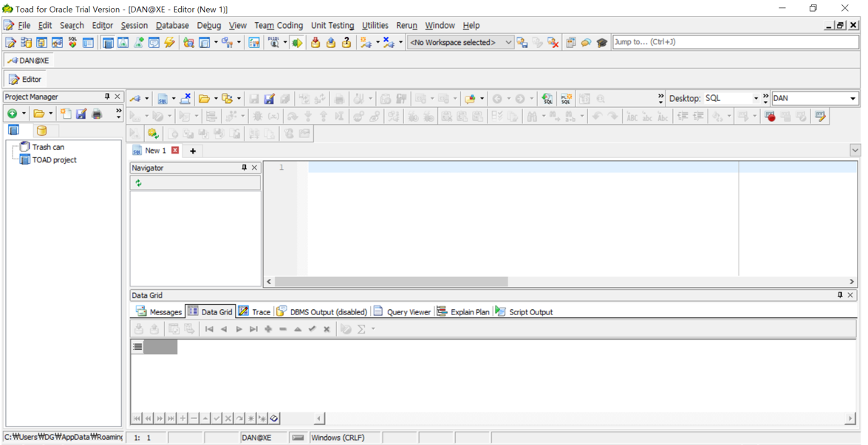Close the Navigator panel

point(255,168)
